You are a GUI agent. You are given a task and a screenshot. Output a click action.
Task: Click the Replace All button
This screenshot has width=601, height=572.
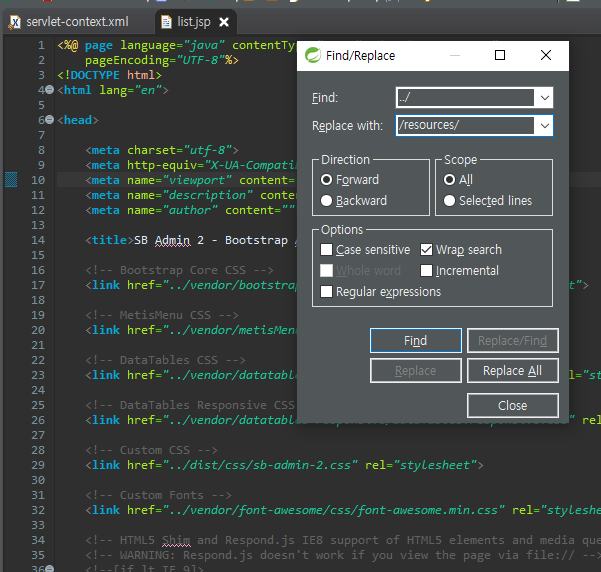coord(512,371)
